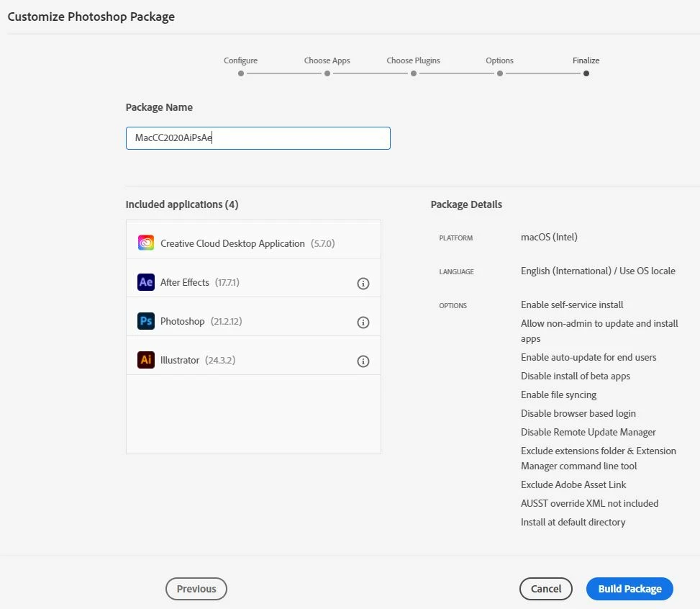Click the Build Package button
Screen dimensions: 700x609
coord(629,589)
